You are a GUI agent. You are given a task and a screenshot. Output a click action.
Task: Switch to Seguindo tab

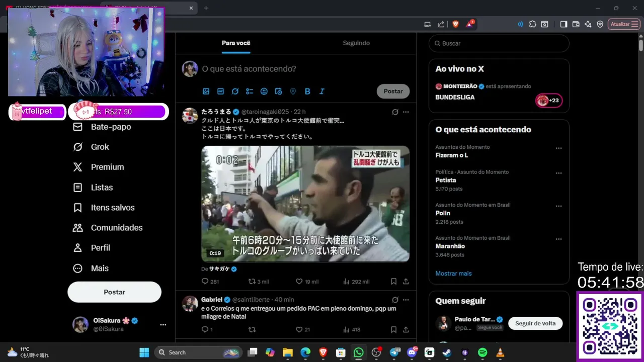(x=356, y=43)
